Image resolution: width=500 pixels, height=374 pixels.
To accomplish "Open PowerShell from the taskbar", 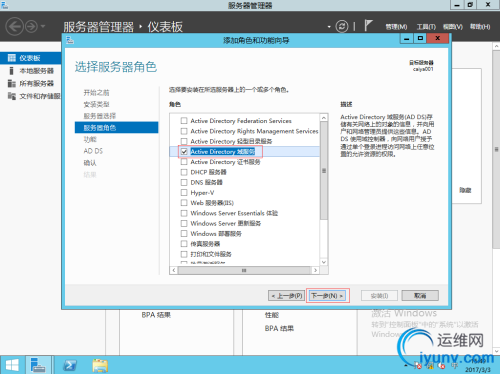I will [70, 365].
